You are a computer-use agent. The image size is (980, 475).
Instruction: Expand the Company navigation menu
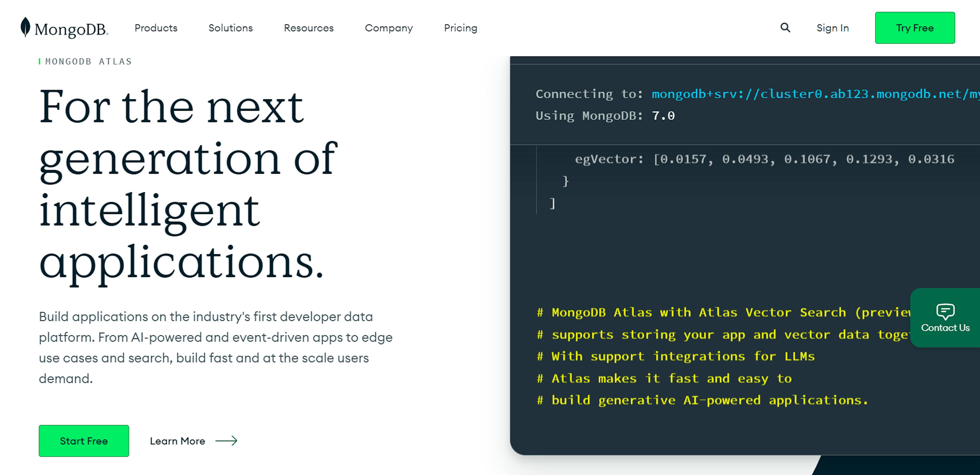click(389, 28)
